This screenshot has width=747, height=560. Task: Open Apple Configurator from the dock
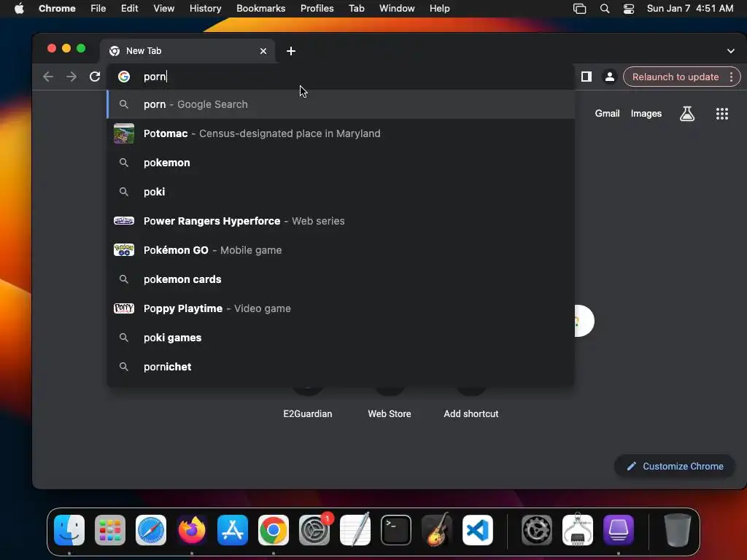619,530
